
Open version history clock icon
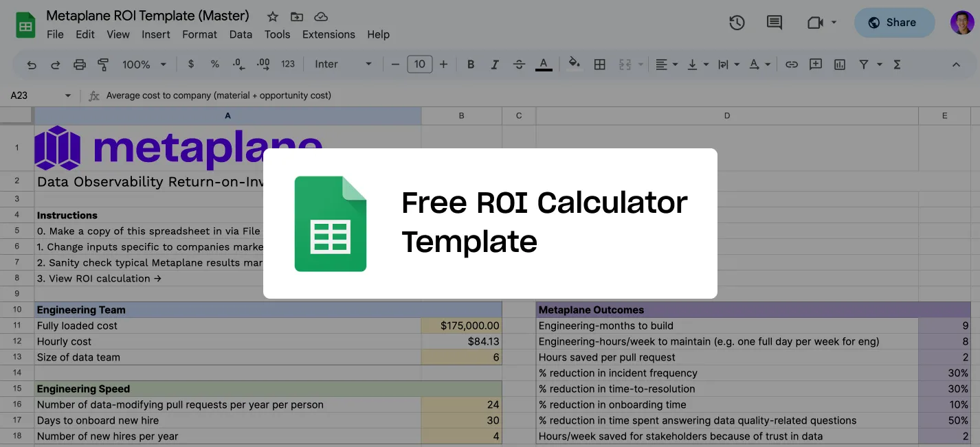(737, 23)
